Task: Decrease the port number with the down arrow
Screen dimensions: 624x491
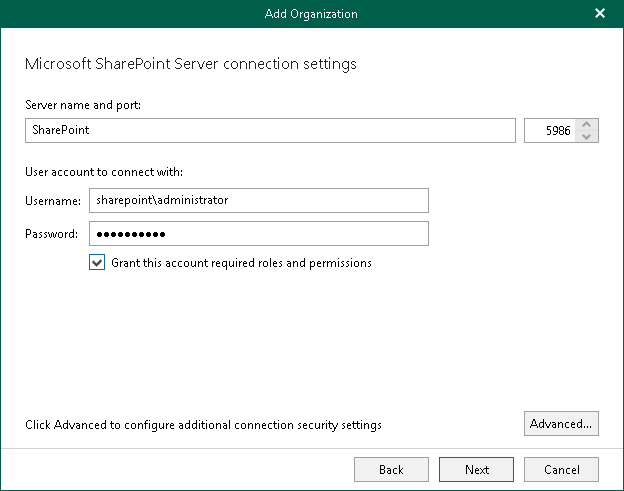Action: point(587,136)
